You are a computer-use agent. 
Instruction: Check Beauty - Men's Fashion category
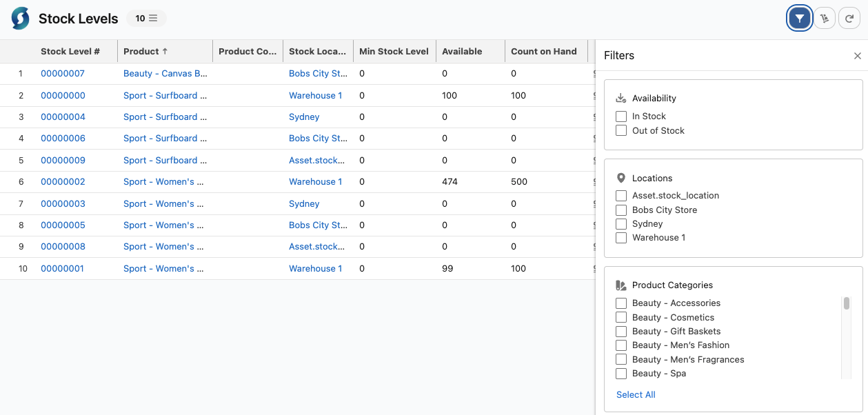pyautogui.click(x=621, y=345)
